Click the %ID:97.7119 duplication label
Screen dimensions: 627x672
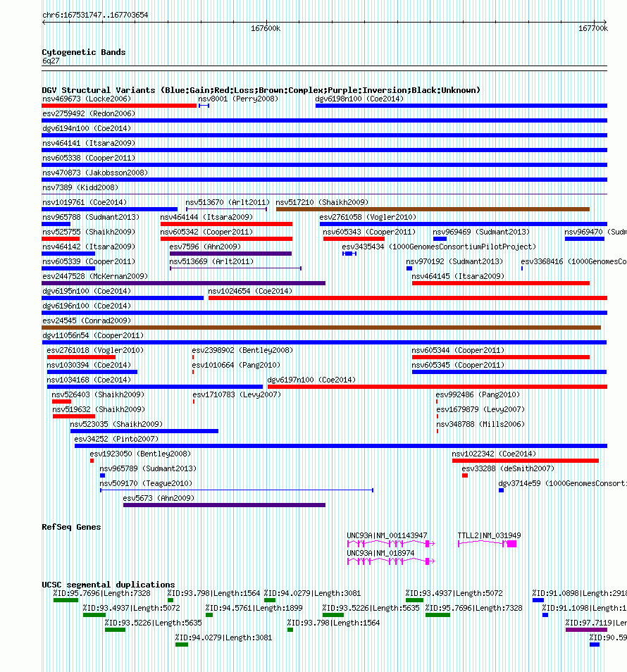coord(596,623)
